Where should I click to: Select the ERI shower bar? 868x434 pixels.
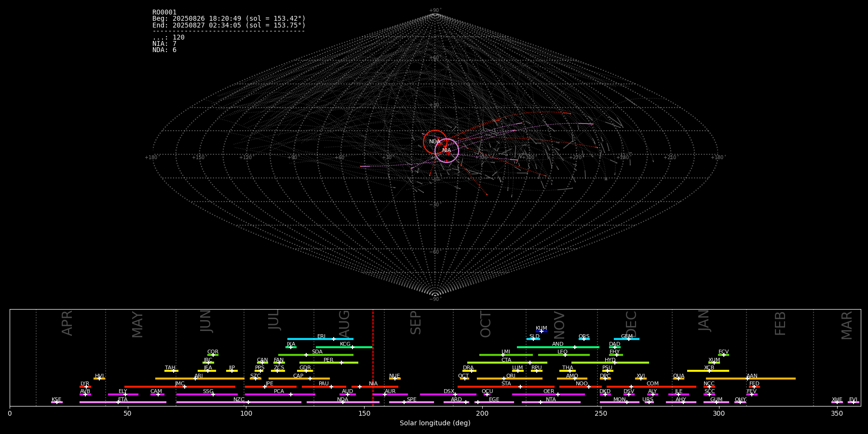click(320, 339)
